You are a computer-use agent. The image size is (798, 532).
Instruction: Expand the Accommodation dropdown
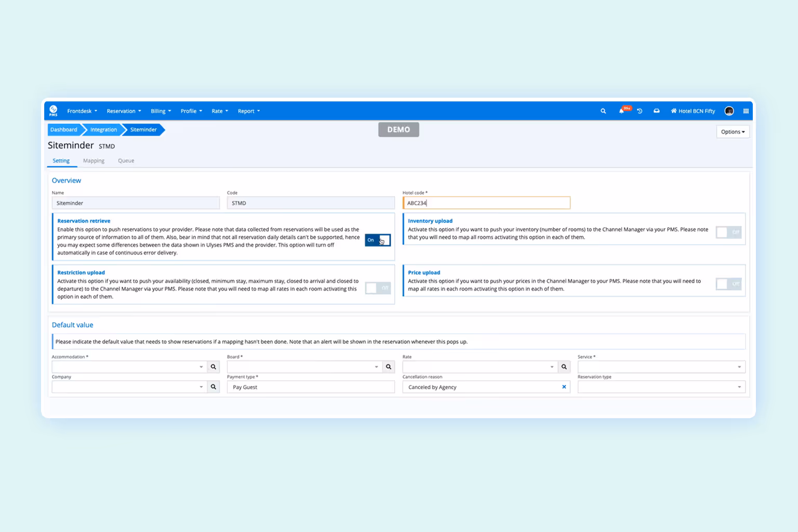[202, 367]
